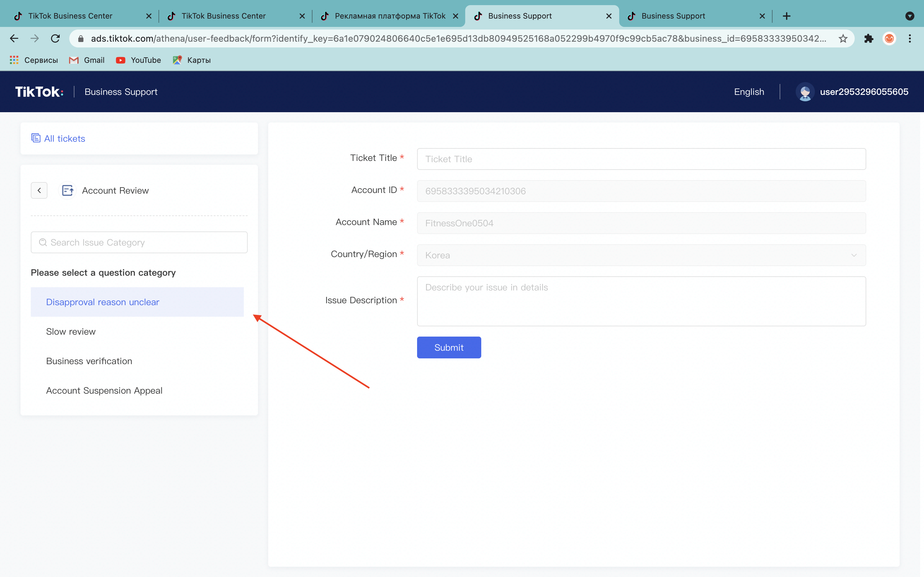
Task: Open the browser extensions puzzle icon
Action: pyautogui.click(x=868, y=38)
